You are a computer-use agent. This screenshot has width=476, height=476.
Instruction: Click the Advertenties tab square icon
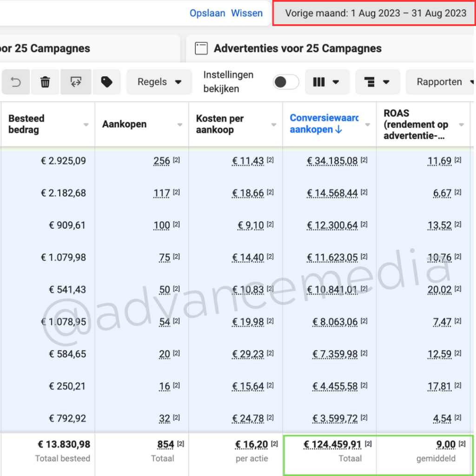[x=201, y=48]
